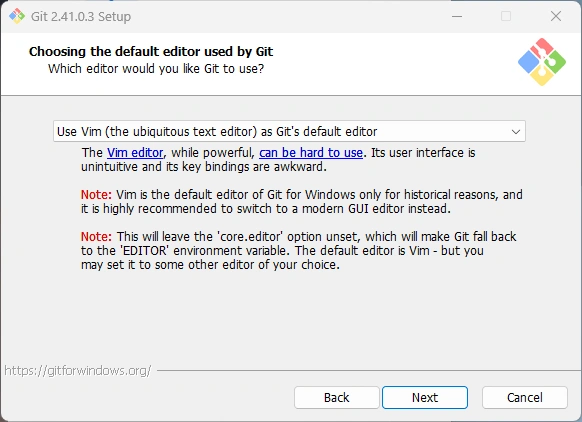Expand the editor dropdown using its chevron arrow
The height and width of the screenshot is (422, 582).
point(516,131)
